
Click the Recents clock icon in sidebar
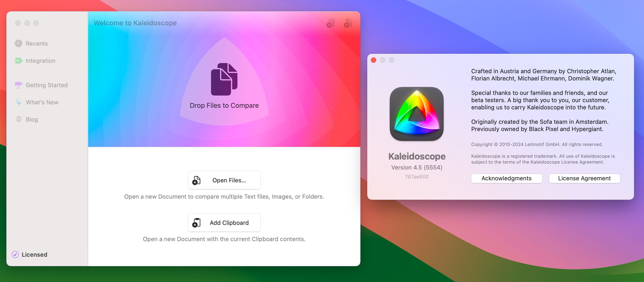[18, 43]
